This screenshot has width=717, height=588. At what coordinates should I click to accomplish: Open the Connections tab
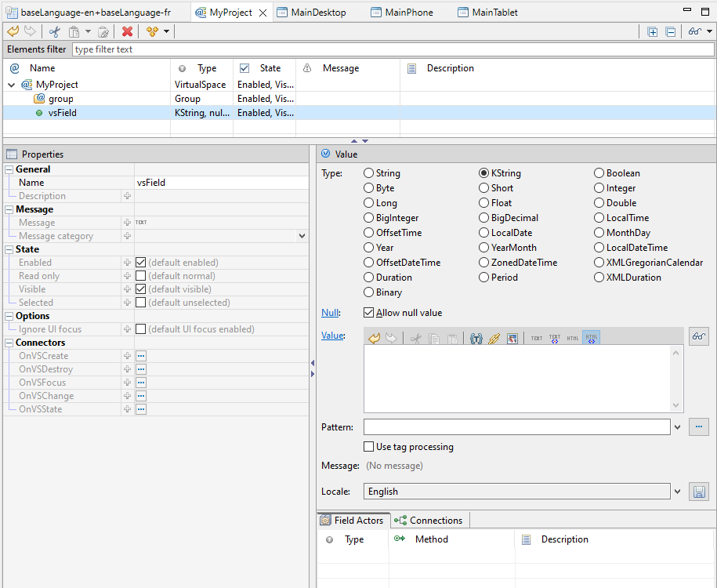point(429,521)
